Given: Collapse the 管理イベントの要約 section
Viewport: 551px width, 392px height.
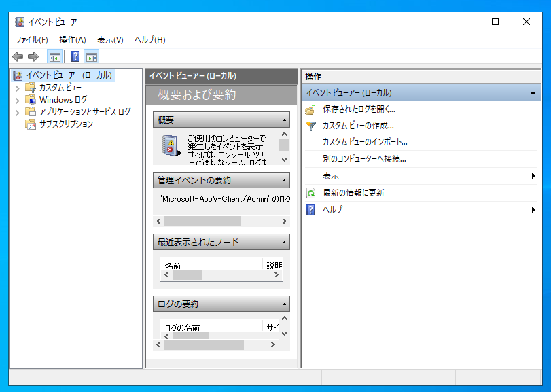Looking at the screenshot, I should point(283,181).
